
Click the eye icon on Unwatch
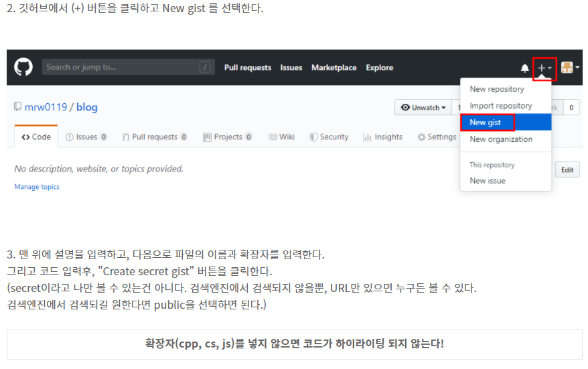(405, 107)
